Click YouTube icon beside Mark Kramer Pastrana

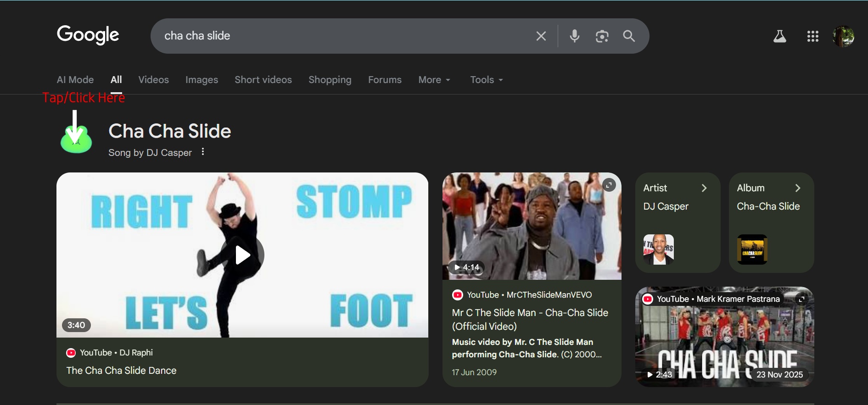[648, 299]
